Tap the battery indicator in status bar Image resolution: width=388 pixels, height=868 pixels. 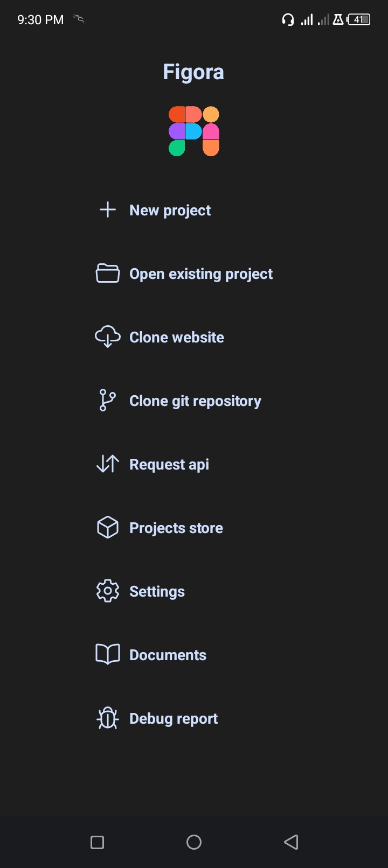(x=359, y=19)
